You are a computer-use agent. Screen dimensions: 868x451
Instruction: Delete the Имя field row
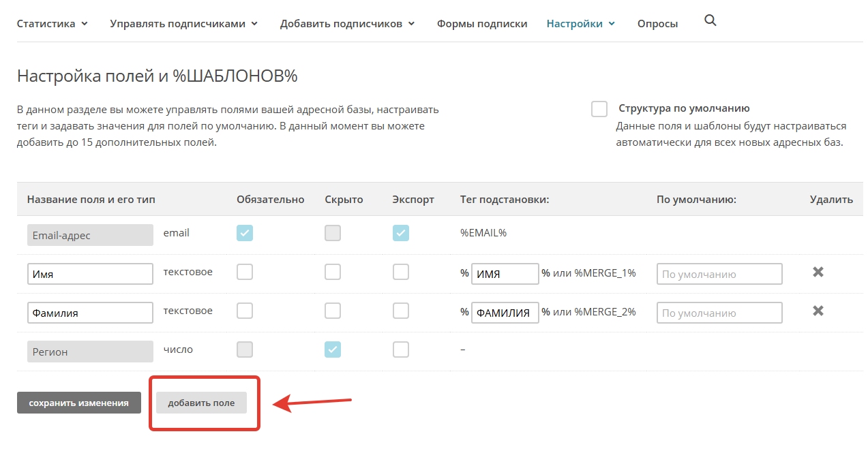(x=818, y=272)
